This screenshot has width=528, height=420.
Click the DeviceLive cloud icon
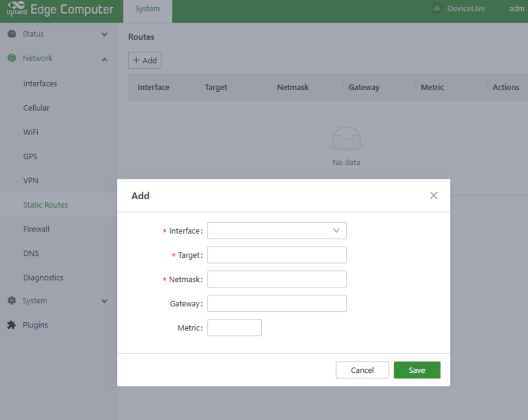(x=436, y=9)
